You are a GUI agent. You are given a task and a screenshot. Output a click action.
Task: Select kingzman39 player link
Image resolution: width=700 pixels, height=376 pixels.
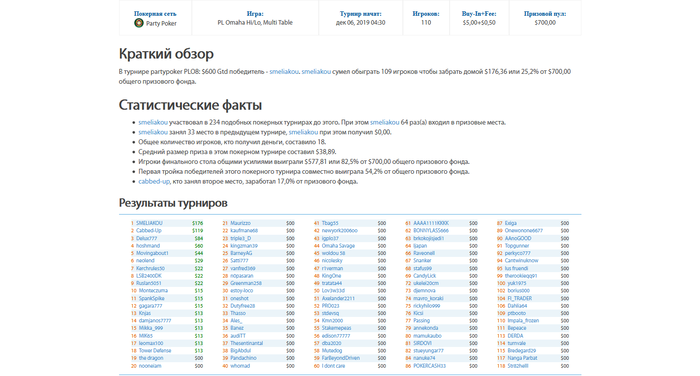(x=244, y=246)
